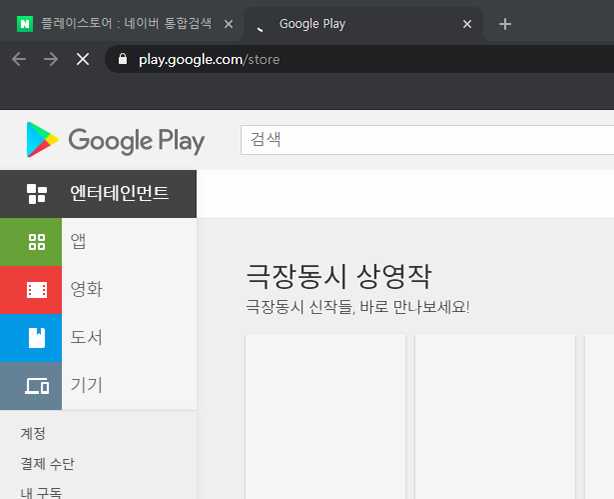
Task: Click the 극장동시 상영작 heading
Action: click(339, 277)
